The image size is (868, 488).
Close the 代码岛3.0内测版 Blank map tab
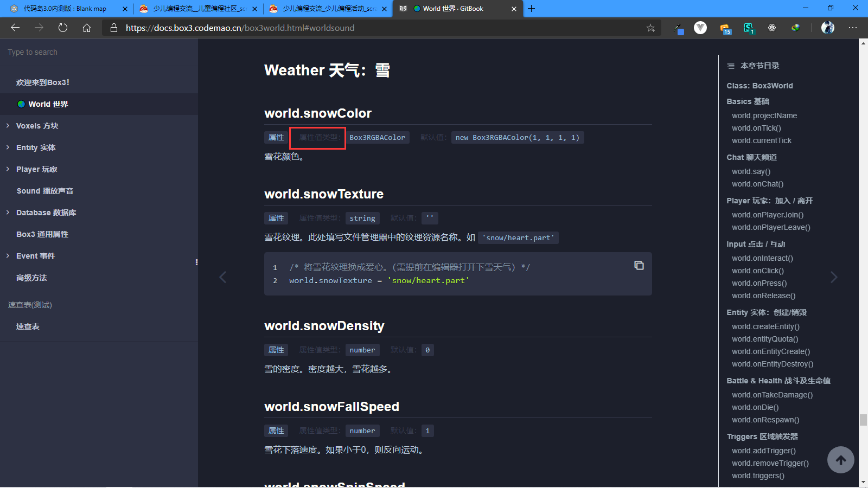tap(125, 9)
